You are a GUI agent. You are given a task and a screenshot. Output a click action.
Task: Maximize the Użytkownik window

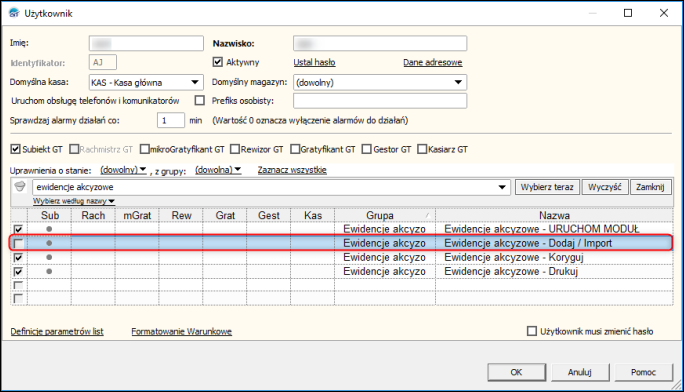pyautogui.click(x=628, y=13)
